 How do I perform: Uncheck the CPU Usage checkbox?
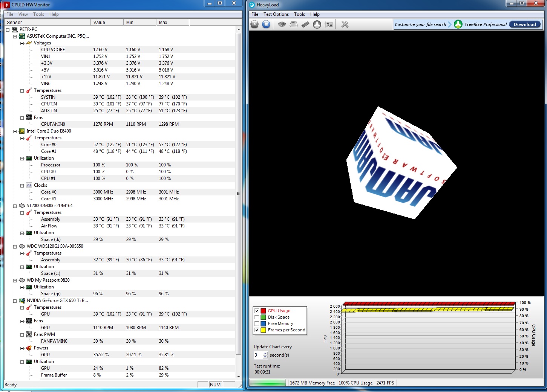coord(257,311)
